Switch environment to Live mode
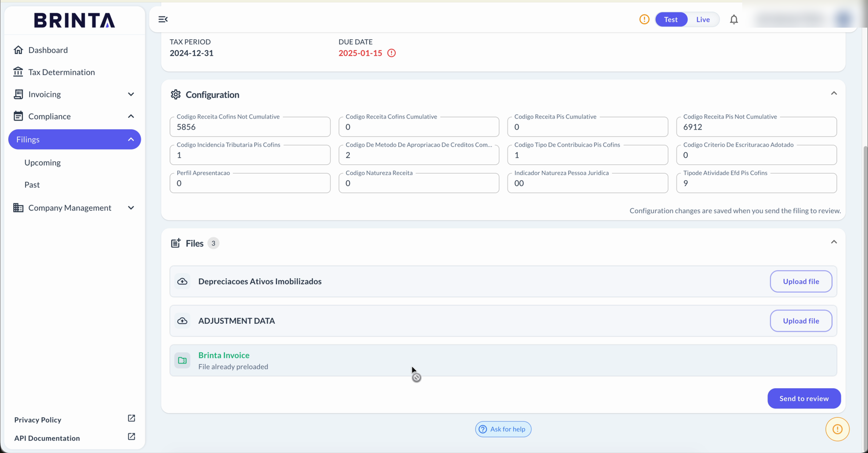868x453 pixels. coord(703,19)
